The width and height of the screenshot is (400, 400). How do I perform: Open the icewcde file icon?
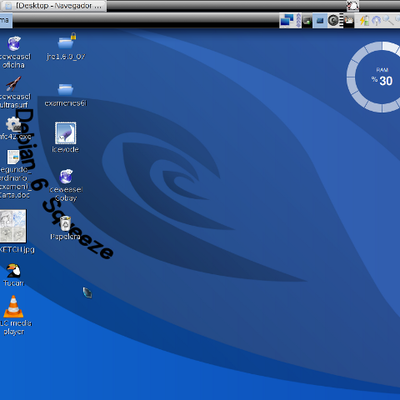coord(65,133)
